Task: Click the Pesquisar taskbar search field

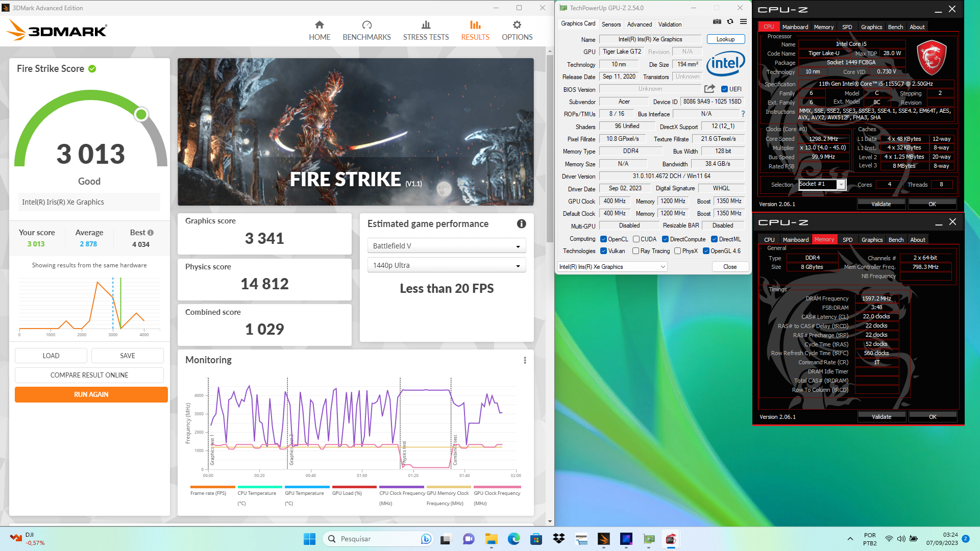Action: click(x=378, y=539)
